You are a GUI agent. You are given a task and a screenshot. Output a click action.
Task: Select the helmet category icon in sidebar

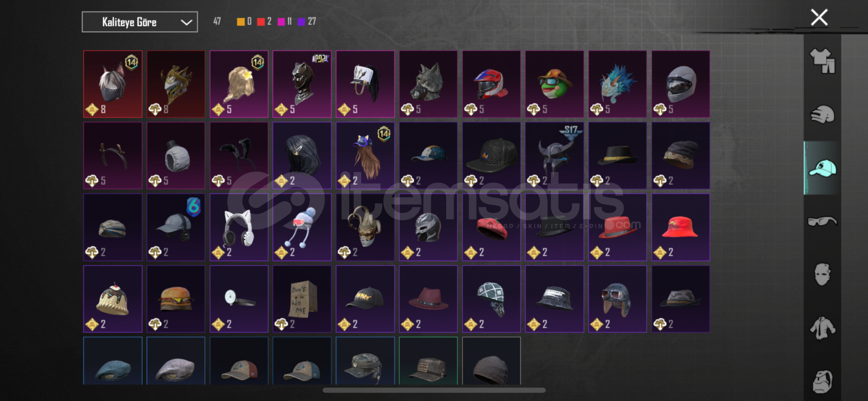(x=822, y=114)
